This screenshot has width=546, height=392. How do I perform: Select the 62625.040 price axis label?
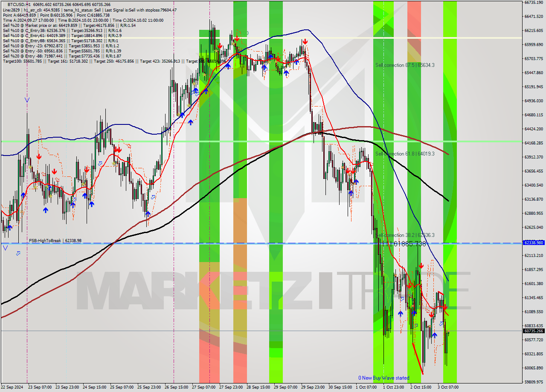tap(534, 228)
